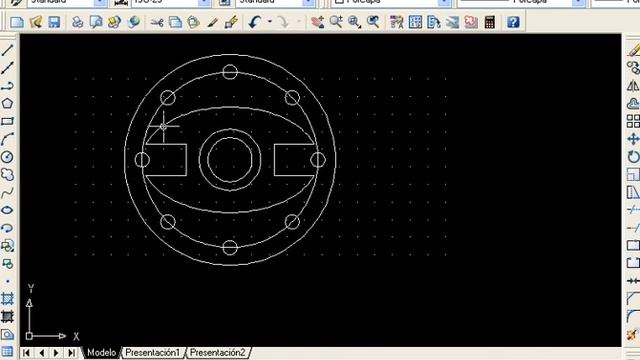Click the Open file icon

36,22
